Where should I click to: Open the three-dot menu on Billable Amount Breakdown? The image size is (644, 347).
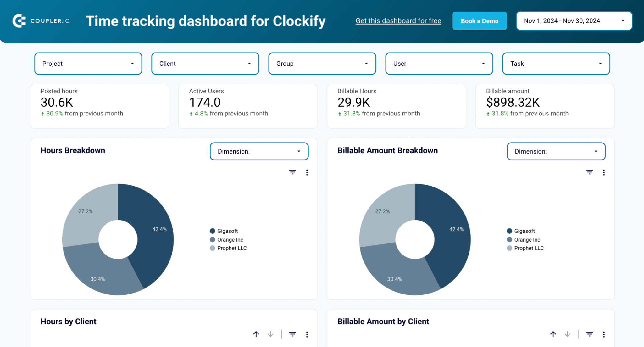604,172
